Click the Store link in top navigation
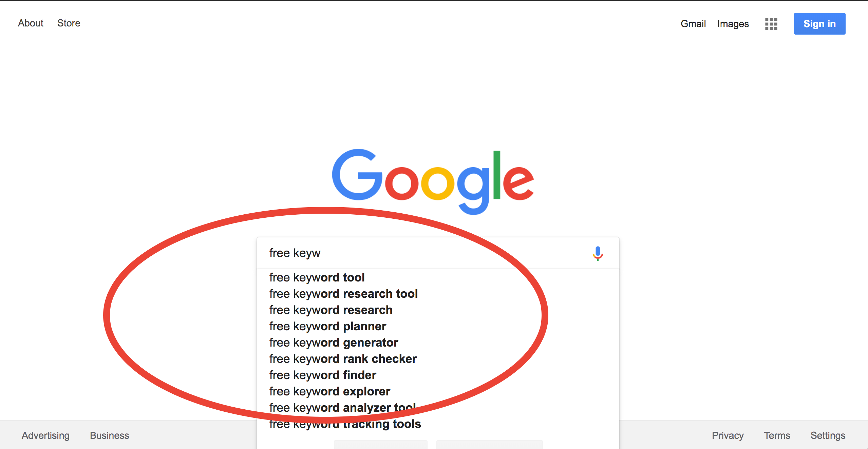 pyautogui.click(x=68, y=23)
